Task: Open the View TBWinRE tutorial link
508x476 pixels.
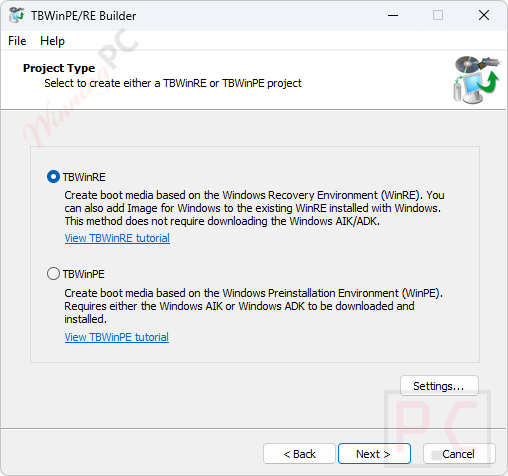Action: coord(117,238)
